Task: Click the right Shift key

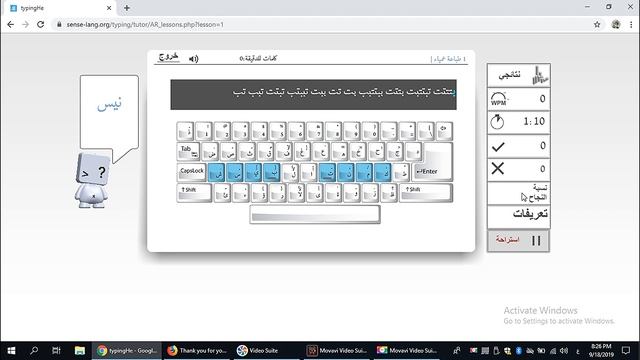Action: tap(426, 192)
